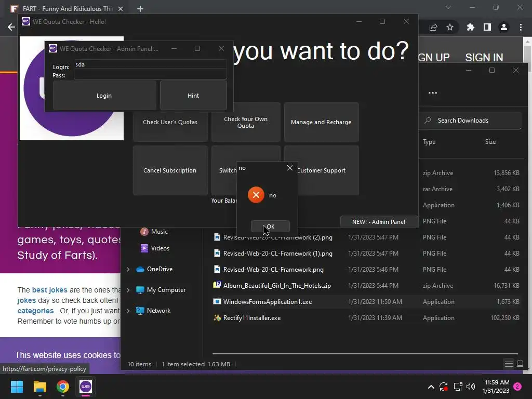
Task: Open 'See more' ellipsis in File Explorer
Action: [x=433, y=93]
